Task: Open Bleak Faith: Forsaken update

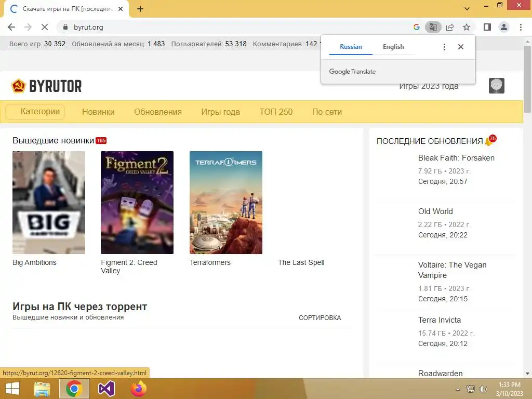Action: click(x=456, y=158)
